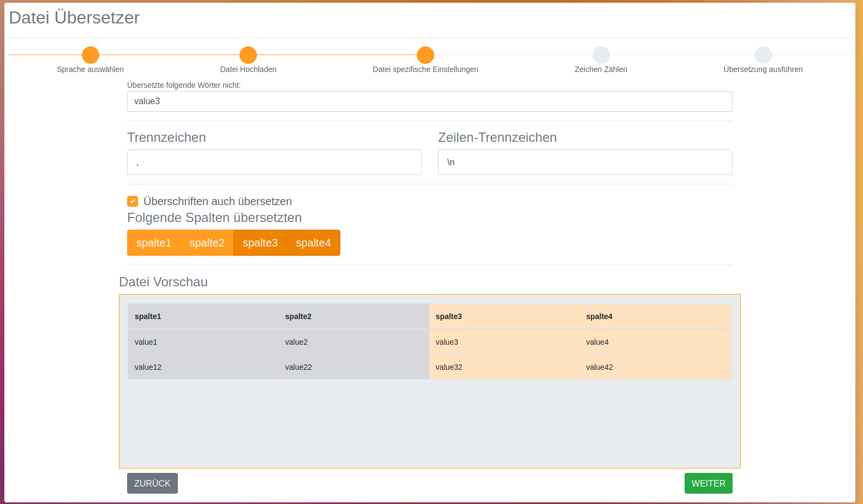The width and height of the screenshot is (863, 504).
Task: Jump to 'Zeichen Zählen' step circle
Action: [x=601, y=55]
